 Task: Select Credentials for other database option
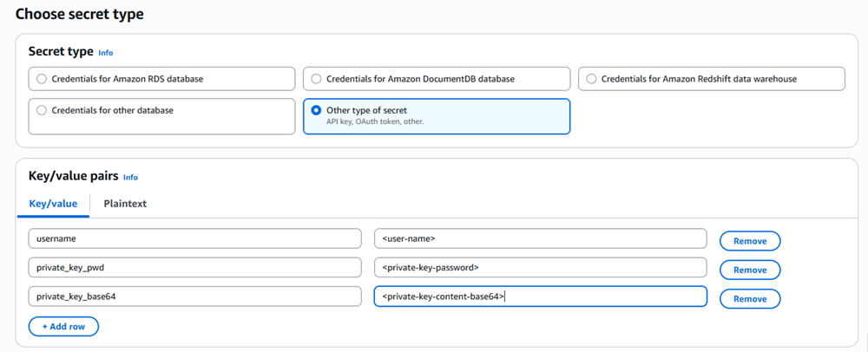click(161, 116)
